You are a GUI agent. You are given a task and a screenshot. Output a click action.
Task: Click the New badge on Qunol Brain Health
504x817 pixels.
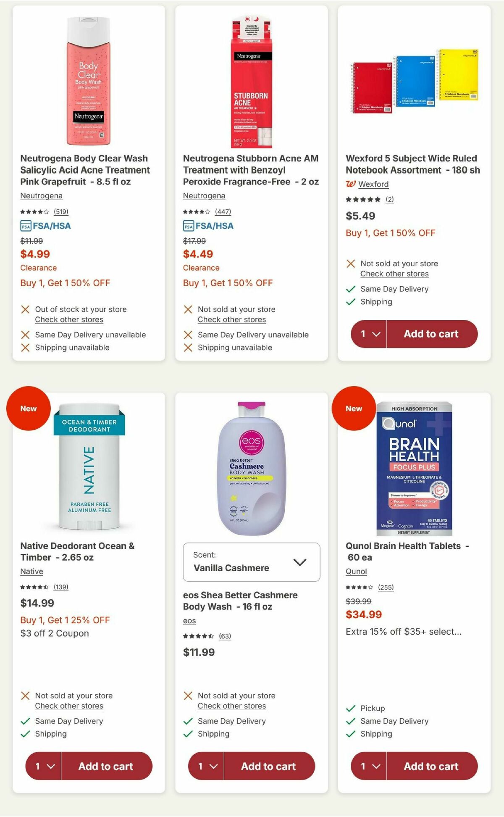coord(353,408)
